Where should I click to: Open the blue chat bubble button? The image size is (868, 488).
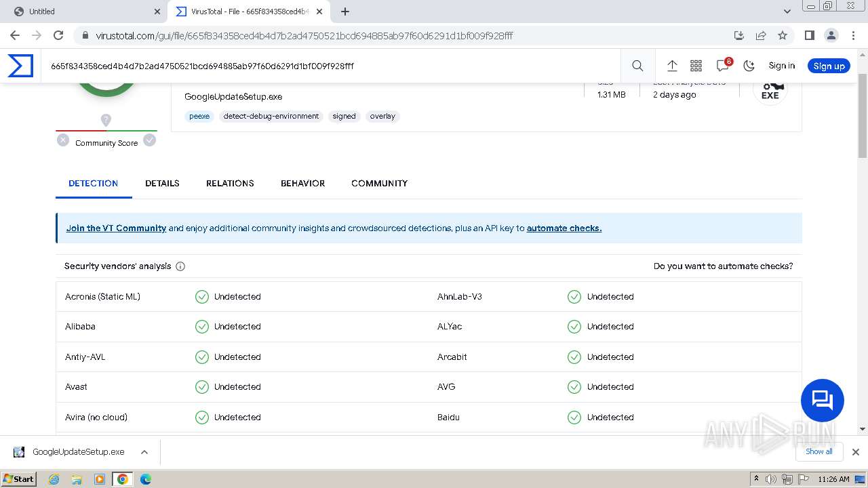tap(822, 400)
